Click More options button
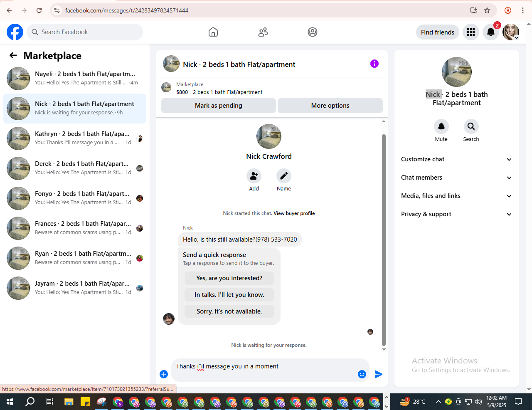Image resolution: width=532 pixels, height=410 pixels. (x=330, y=106)
